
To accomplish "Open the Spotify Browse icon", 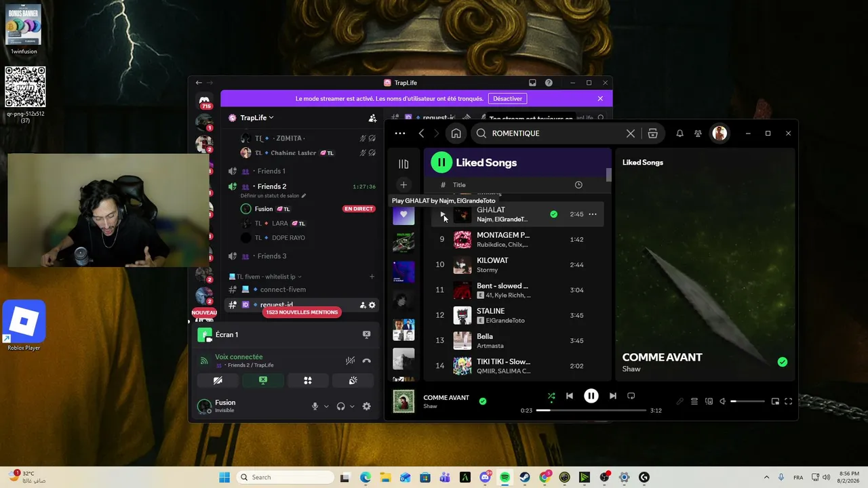I will point(652,134).
